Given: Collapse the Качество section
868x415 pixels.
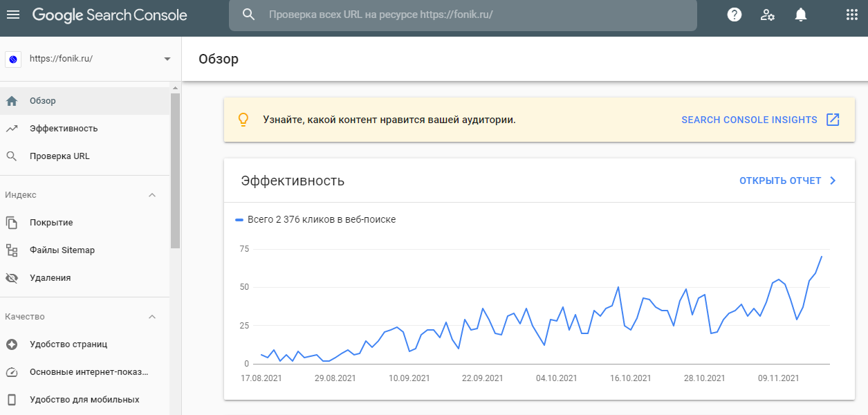Looking at the screenshot, I should tap(153, 317).
